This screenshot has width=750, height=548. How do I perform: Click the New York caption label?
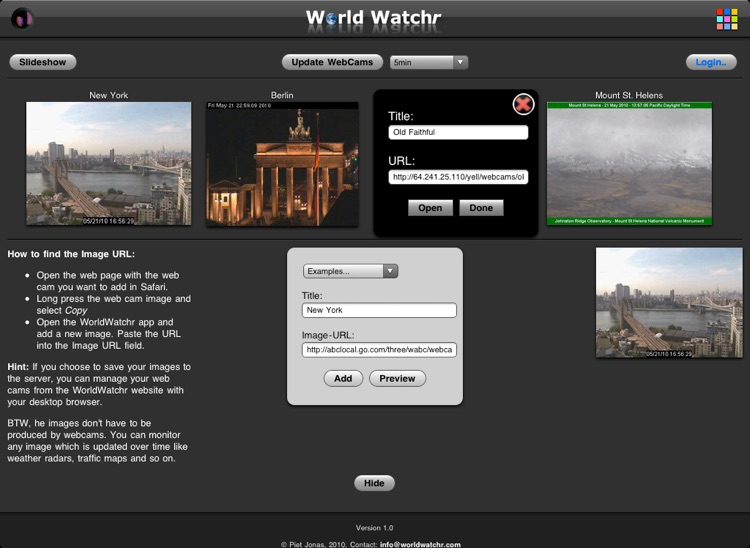coord(109,95)
